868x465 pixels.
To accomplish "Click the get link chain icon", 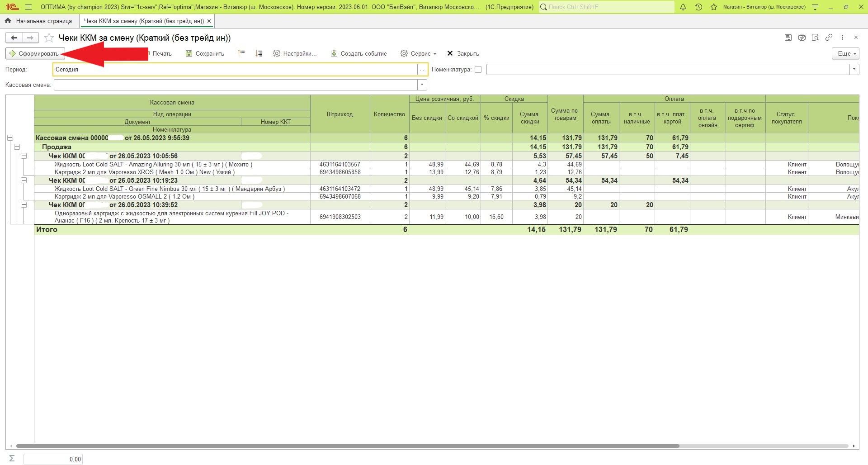I will [829, 38].
